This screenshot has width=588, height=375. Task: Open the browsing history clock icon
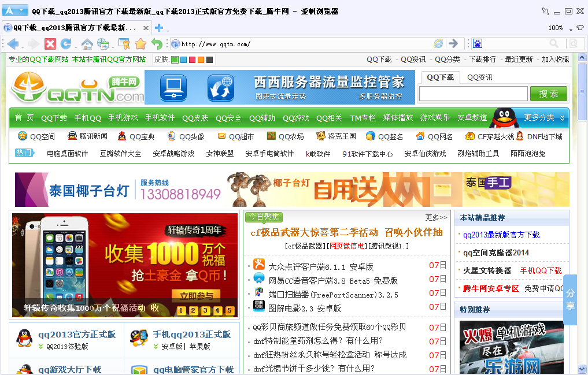[103, 44]
